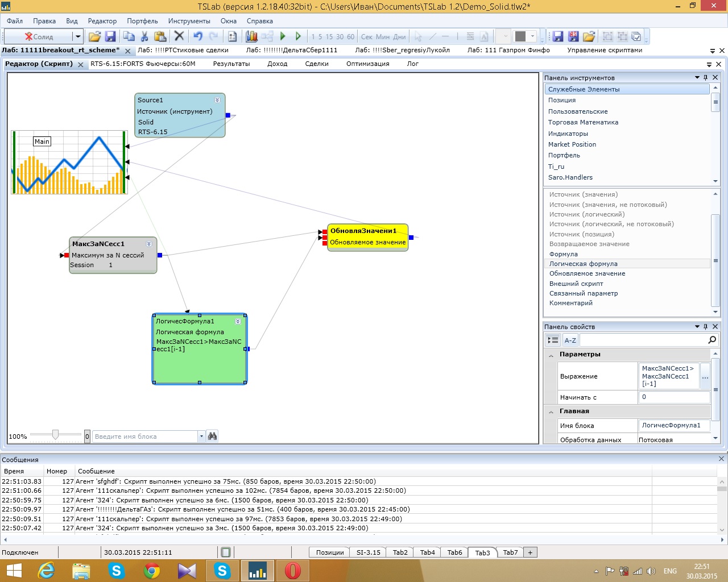Collapse the Параметры section

click(x=551, y=355)
